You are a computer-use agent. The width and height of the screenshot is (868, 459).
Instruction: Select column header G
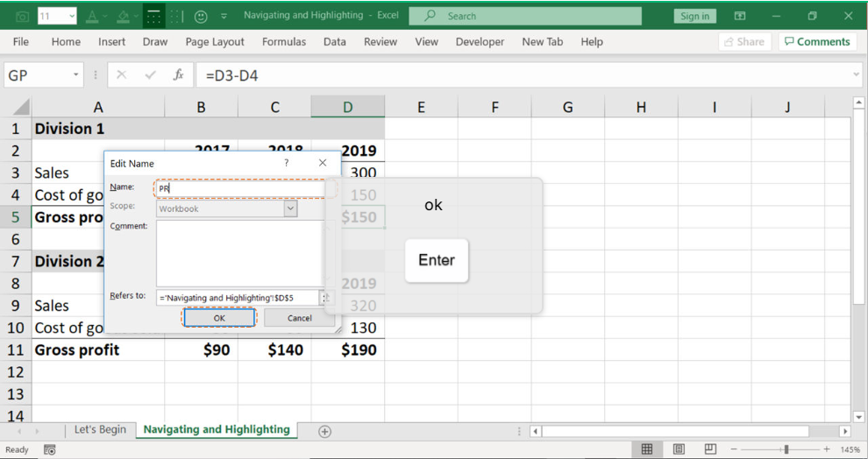(567, 107)
